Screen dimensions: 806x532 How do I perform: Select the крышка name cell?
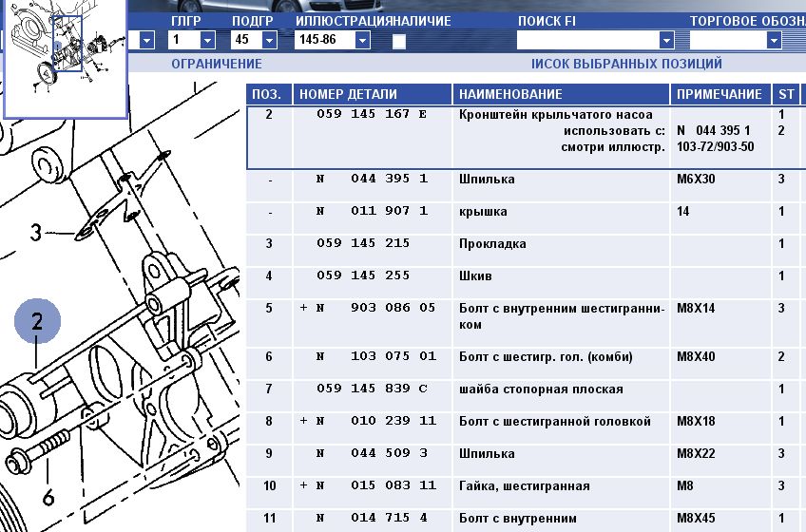click(x=561, y=218)
